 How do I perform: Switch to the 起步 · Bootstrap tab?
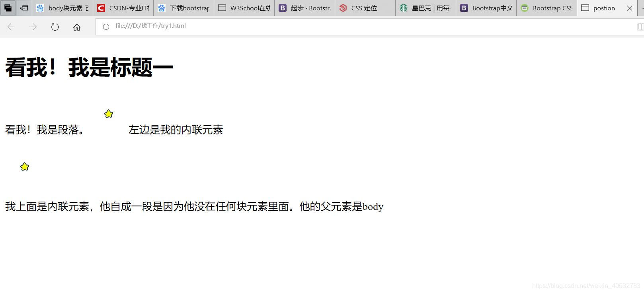click(305, 8)
